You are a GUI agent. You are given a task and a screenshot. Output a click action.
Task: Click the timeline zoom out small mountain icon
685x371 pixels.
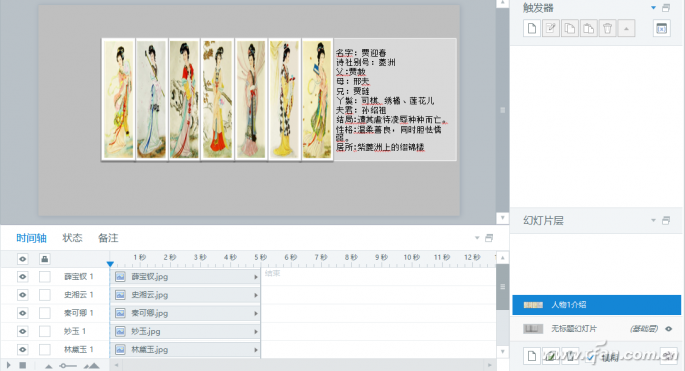coord(48,366)
